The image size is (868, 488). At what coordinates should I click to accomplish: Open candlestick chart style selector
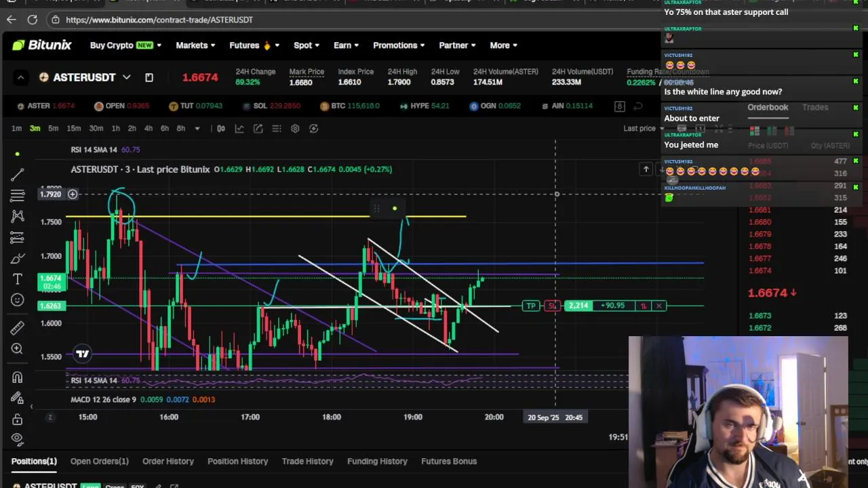click(x=221, y=128)
